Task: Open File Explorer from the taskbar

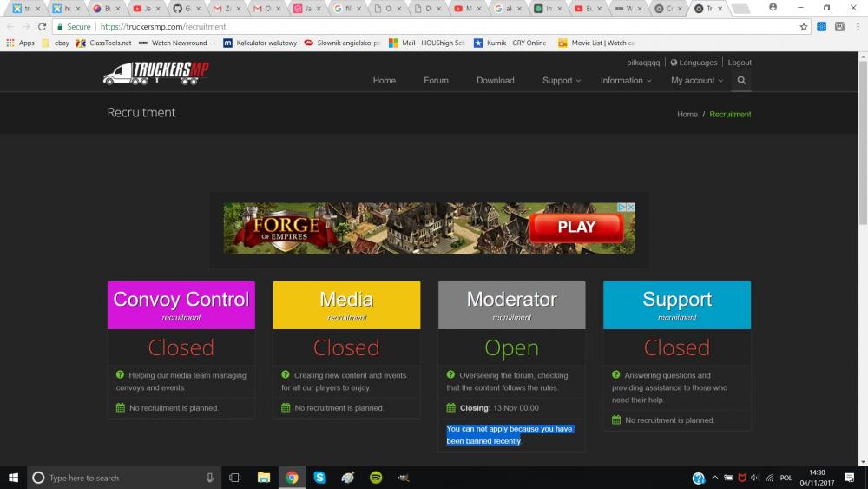Action: click(264, 478)
